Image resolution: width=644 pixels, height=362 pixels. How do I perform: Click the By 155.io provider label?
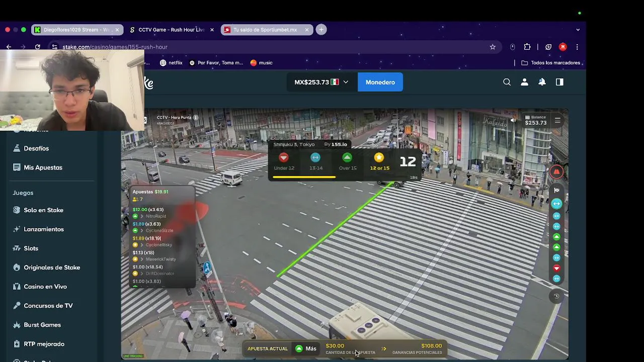(x=336, y=144)
